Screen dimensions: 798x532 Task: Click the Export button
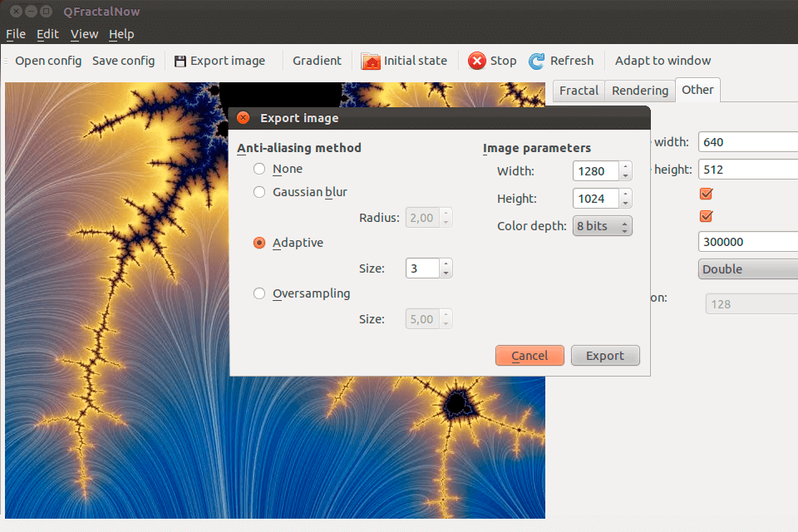pos(604,356)
